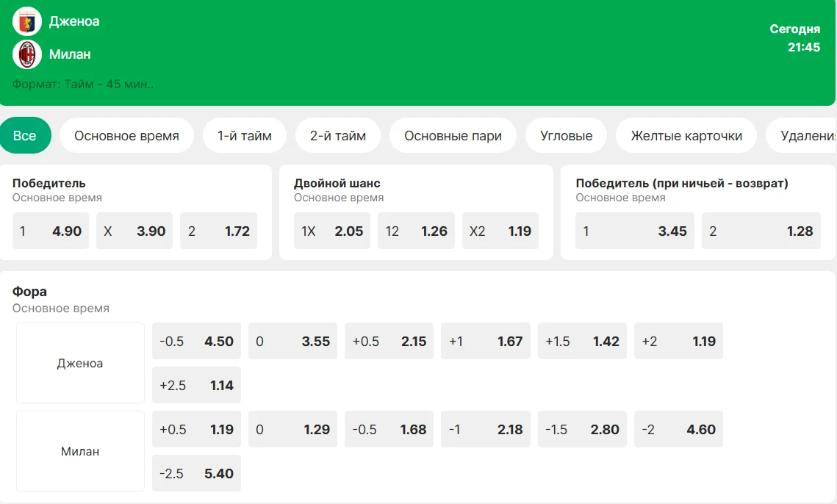Select Genoa handicap +1.5 at 1.42
Viewport: 837px width, 504px height.
coord(582,342)
